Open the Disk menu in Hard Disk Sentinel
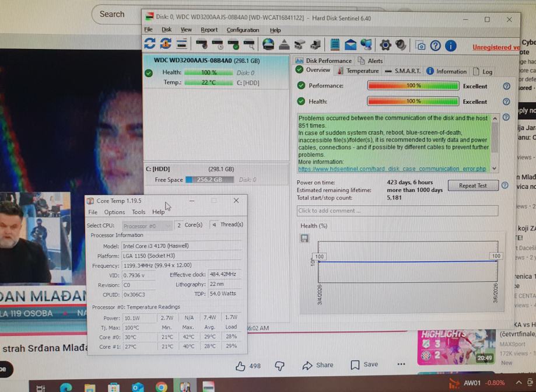 pos(166,29)
